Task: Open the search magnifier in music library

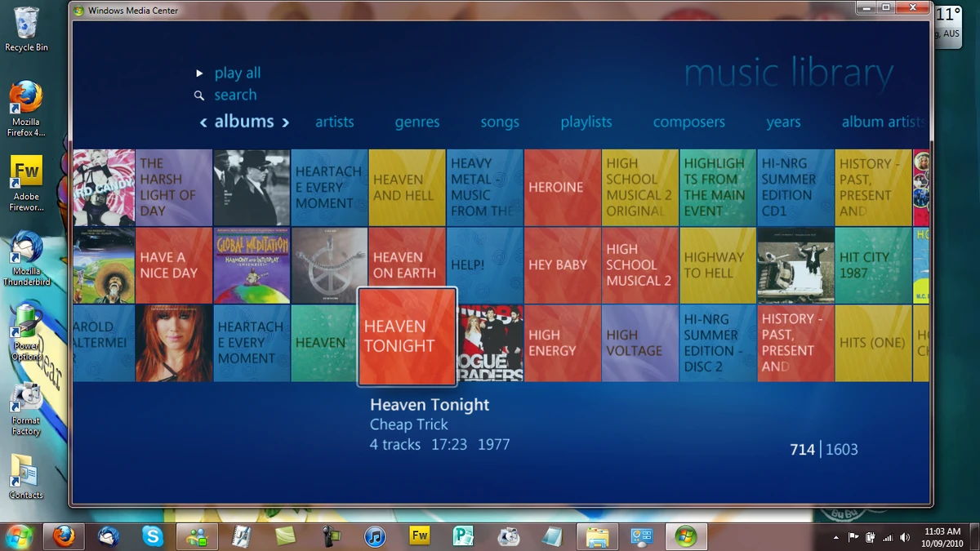Action: (199, 95)
